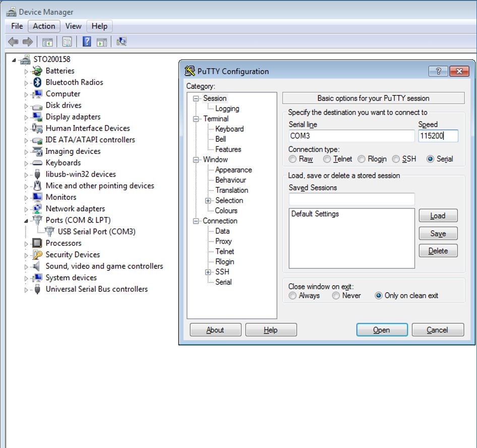Click the Display adapters icon
The width and height of the screenshot is (477, 448).
(37, 117)
